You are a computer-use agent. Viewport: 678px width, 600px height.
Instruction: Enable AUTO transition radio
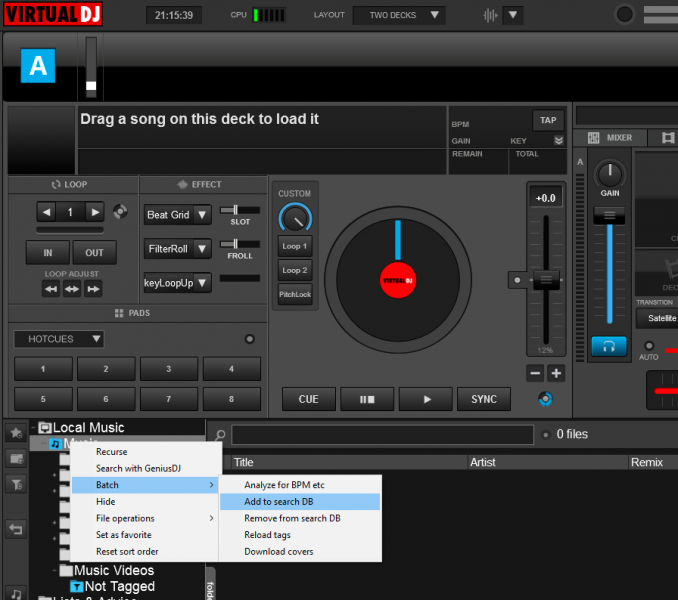649,345
